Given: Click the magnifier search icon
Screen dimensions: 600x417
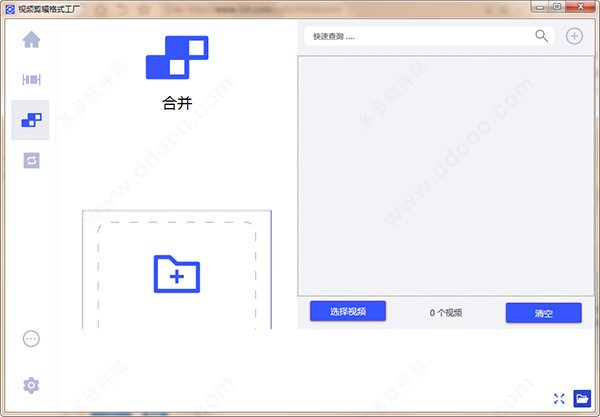Looking at the screenshot, I should (x=541, y=36).
